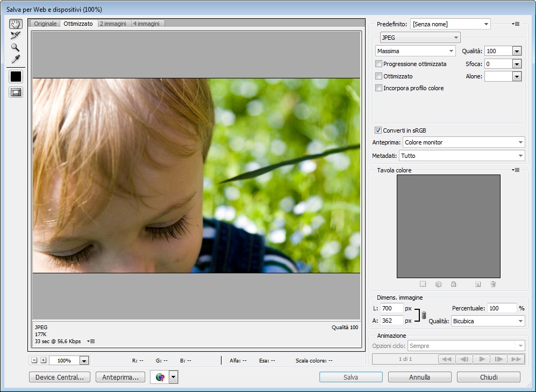Go to next animation frame

[499, 359]
